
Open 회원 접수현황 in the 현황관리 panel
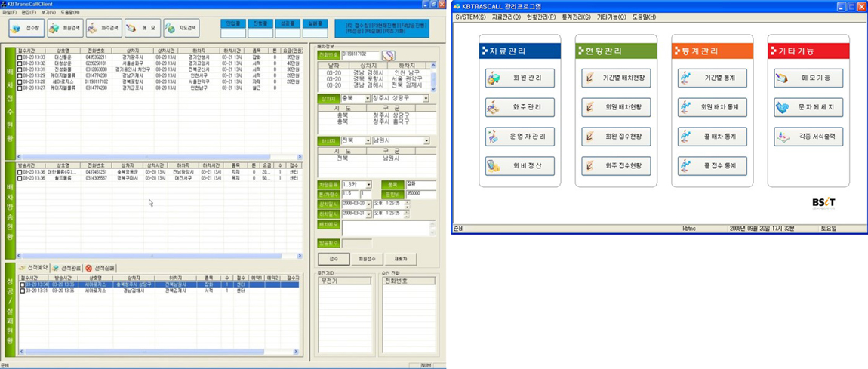pos(616,137)
